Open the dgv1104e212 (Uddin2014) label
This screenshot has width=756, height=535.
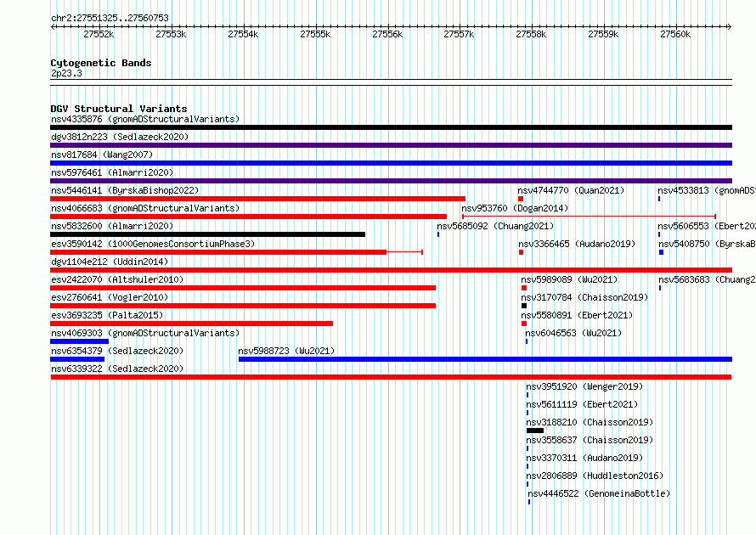110,262
